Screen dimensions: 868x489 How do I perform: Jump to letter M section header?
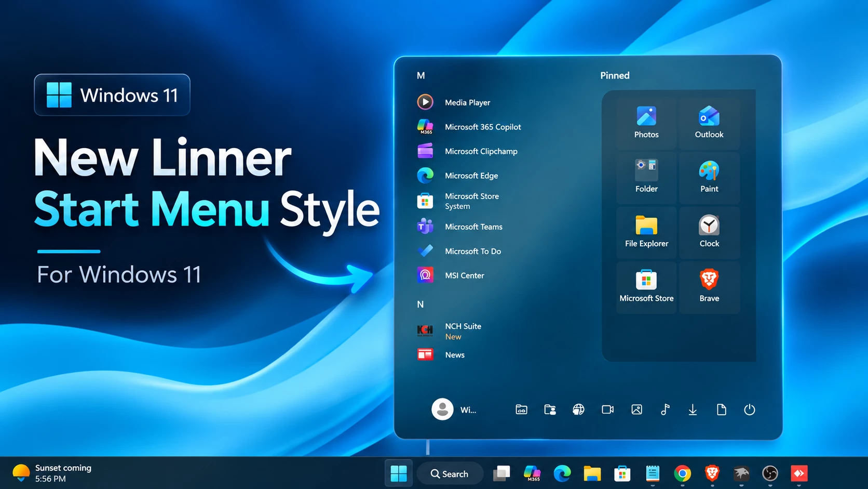(421, 76)
